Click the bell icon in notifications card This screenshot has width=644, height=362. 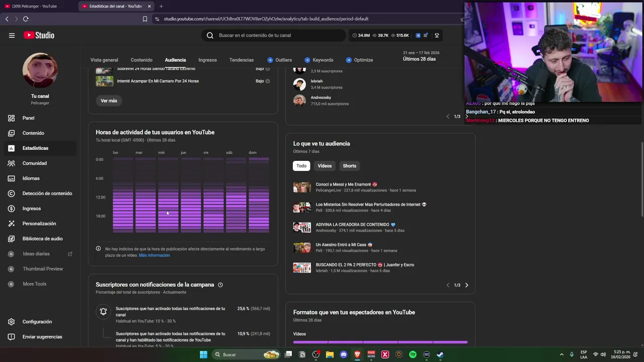click(103, 312)
